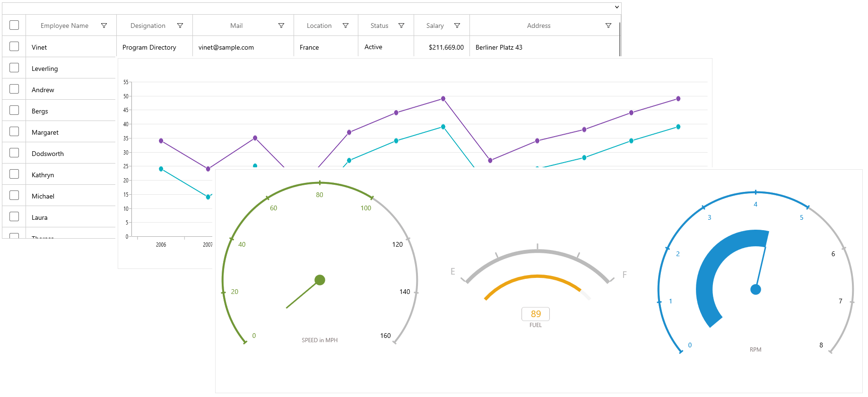868x397 pixels.
Task: Select the Active status cell
Action: pyautogui.click(x=386, y=47)
